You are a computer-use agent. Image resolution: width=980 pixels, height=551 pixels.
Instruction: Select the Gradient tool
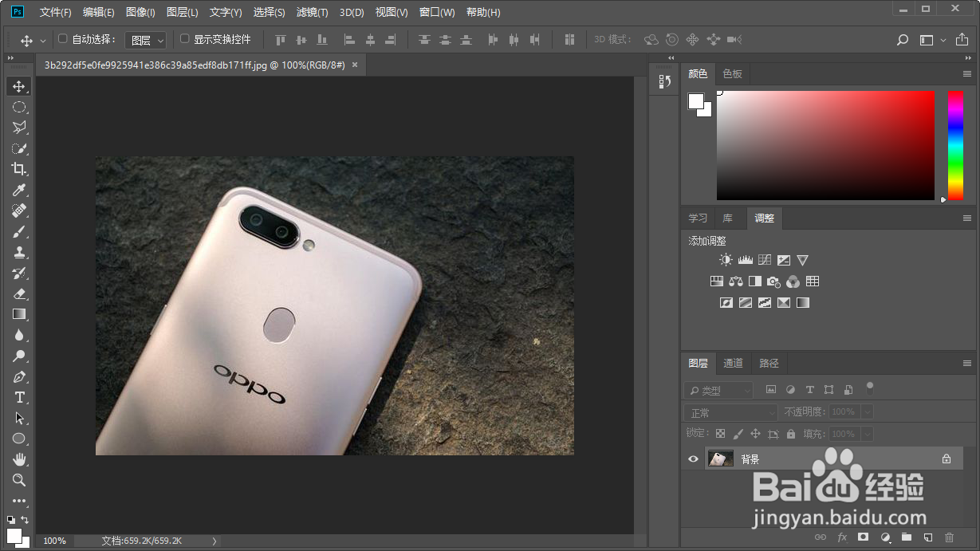pyautogui.click(x=19, y=314)
